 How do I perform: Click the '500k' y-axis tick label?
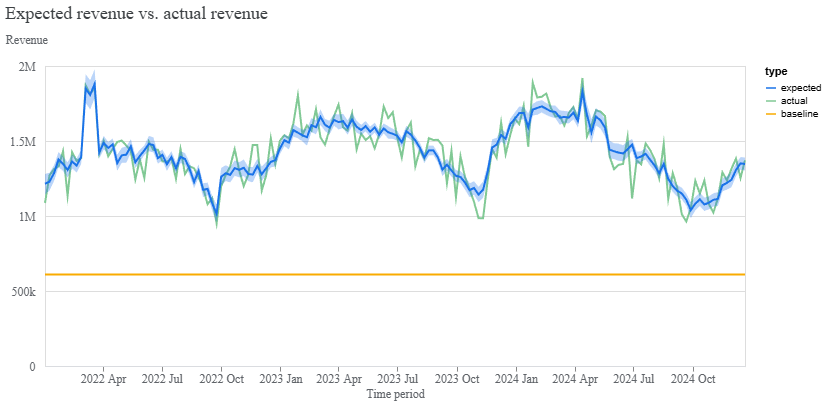coord(22,292)
